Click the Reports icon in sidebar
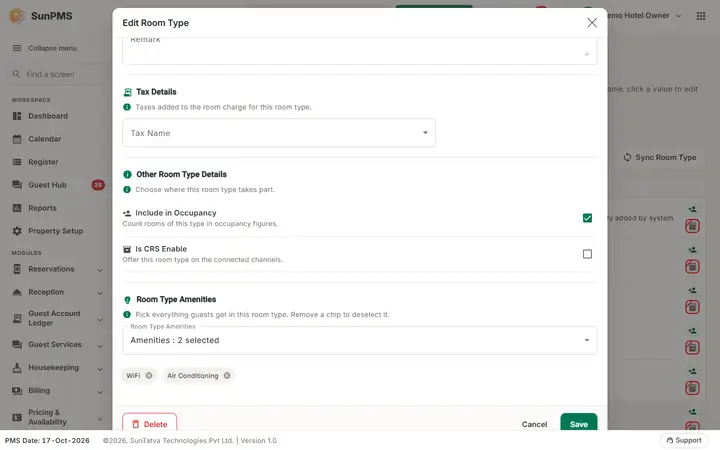 point(17,208)
